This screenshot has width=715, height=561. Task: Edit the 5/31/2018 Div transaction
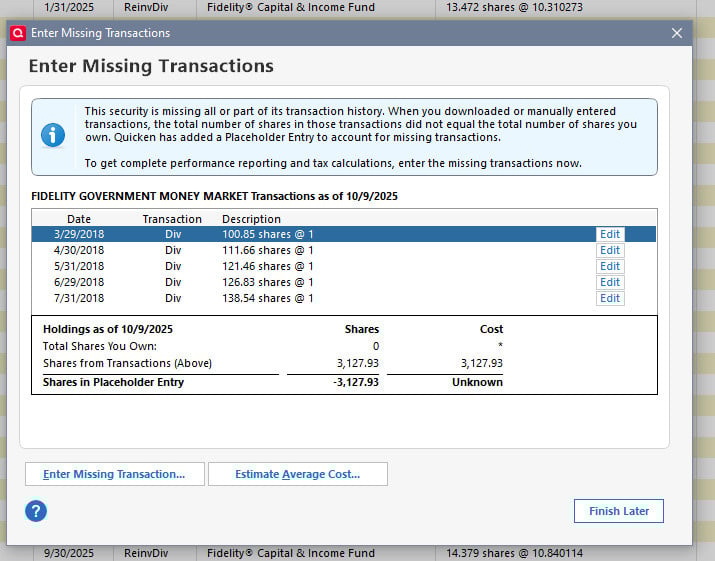[610, 266]
